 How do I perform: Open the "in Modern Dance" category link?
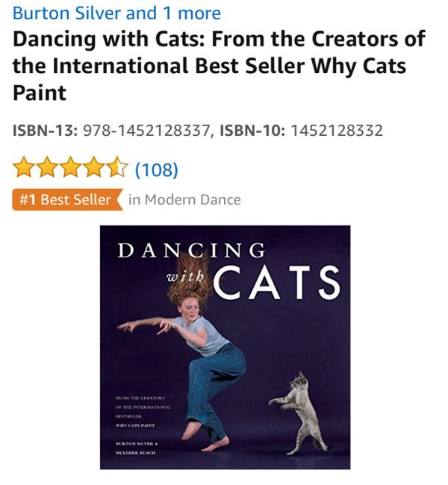184,199
